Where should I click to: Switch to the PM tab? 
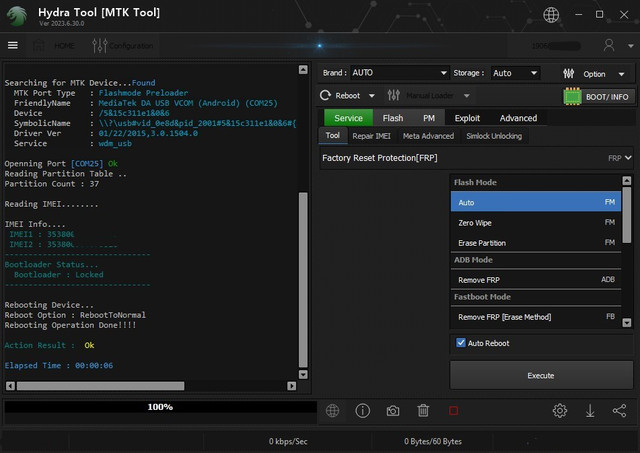point(429,118)
